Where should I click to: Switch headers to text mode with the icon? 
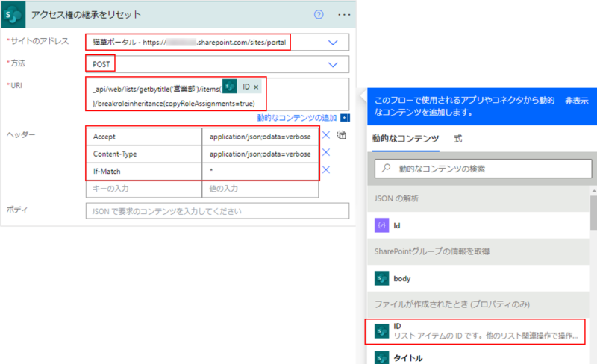342,135
